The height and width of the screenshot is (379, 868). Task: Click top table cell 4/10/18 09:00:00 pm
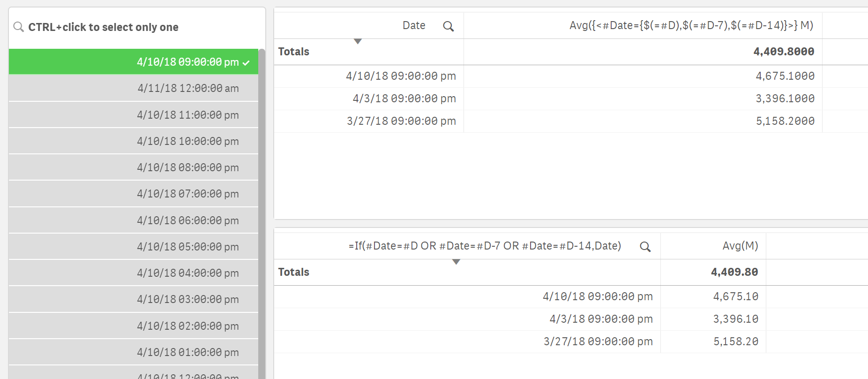click(x=401, y=76)
